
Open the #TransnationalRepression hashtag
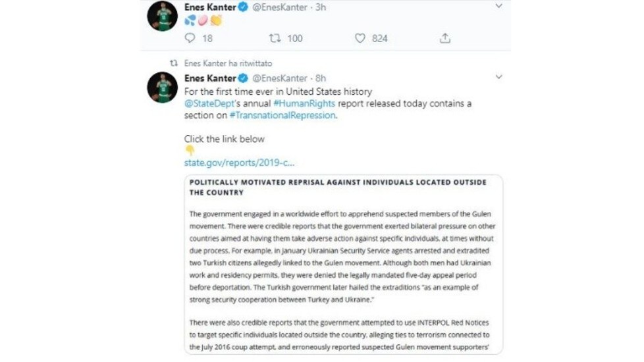tap(282, 115)
